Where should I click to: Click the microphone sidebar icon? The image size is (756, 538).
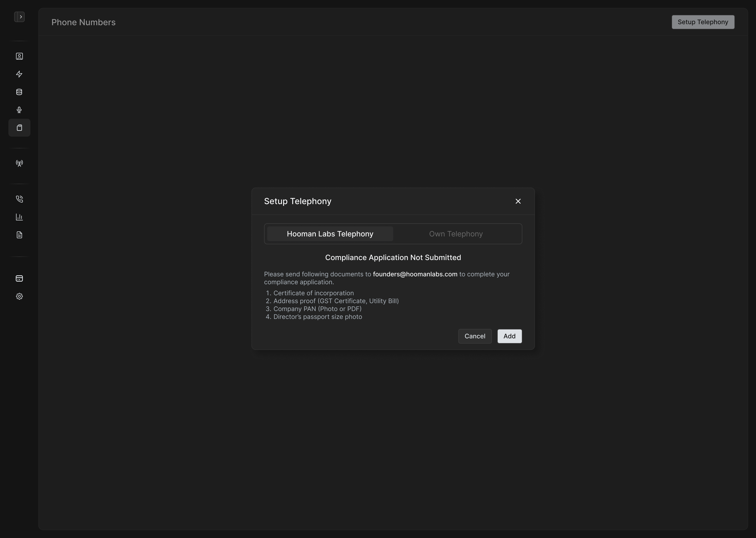[x=19, y=110]
